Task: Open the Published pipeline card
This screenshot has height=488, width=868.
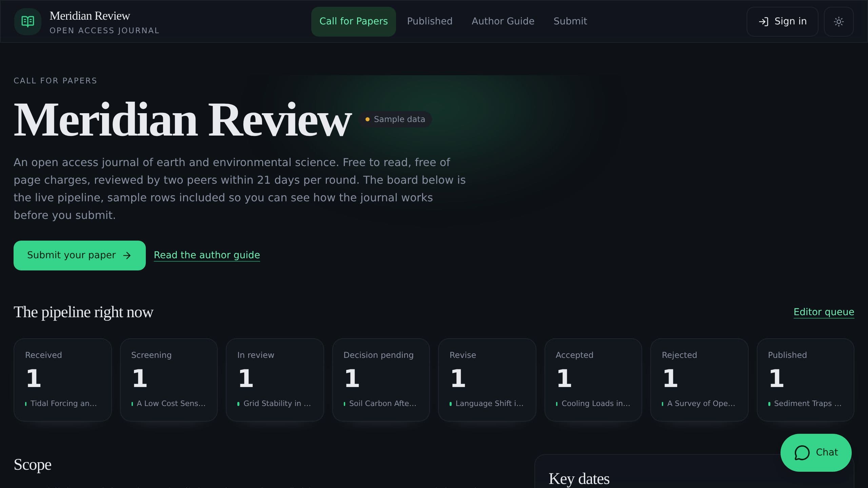Action: (806, 380)
